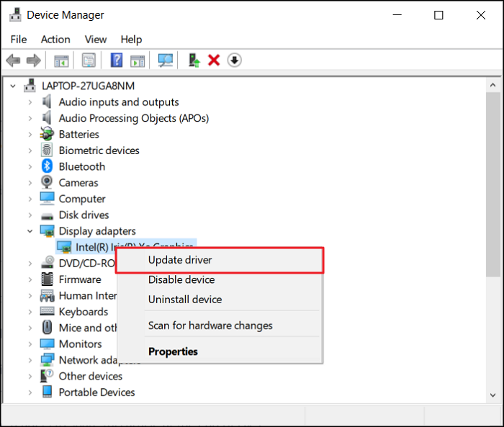Expand the Batteries category arrow
The width and height of the screenshot is (504, 427).
click(30, 135)
